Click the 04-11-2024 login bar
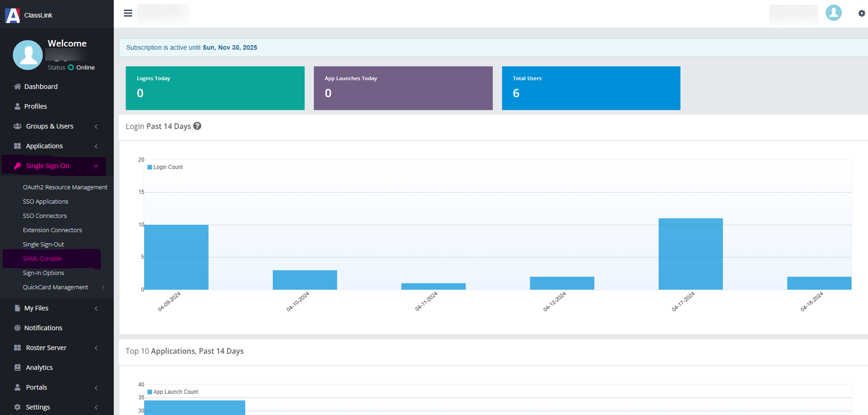868x415 pixels. point(433,286)
